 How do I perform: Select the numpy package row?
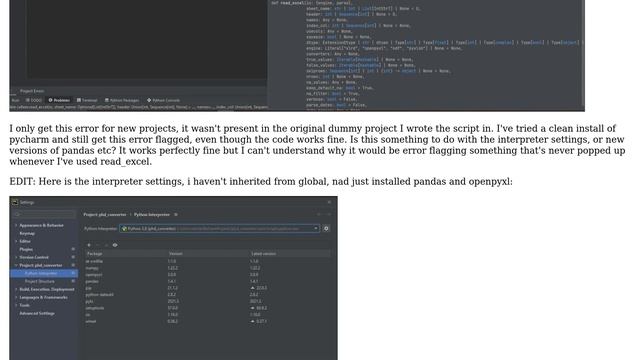[208, 268]
